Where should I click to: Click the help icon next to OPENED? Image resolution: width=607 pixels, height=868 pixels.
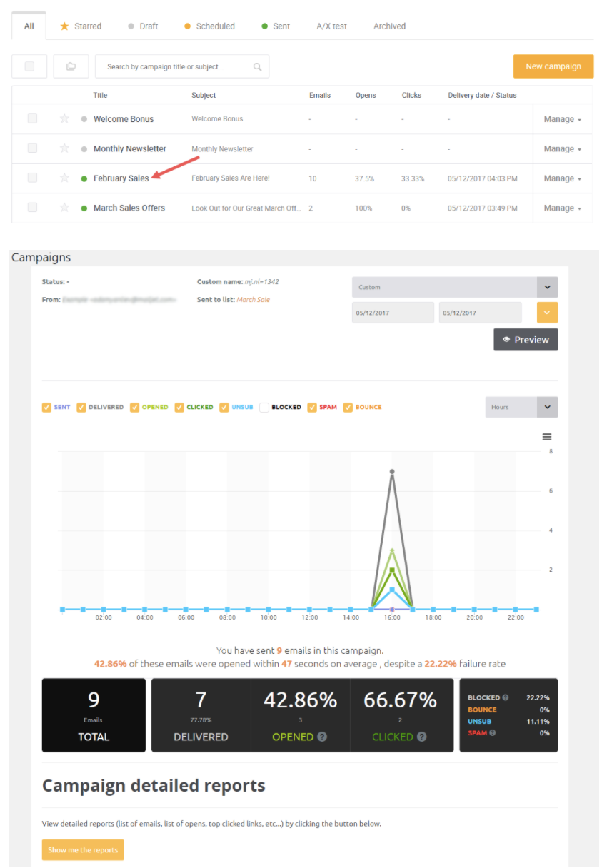tap(322, 737)
